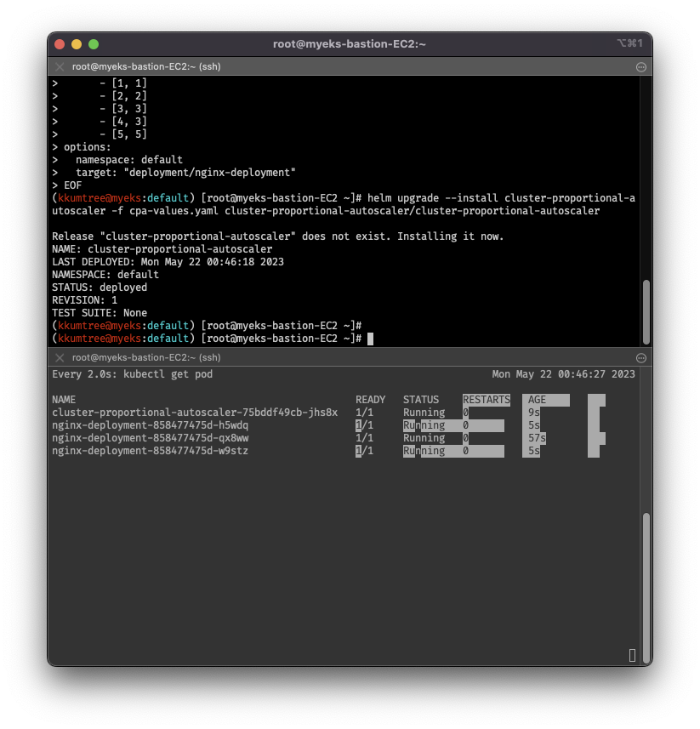The image size is (700, 729).
Task: Click the 'TEST SUITE: None' line
Action: click(x=100, y=313)
